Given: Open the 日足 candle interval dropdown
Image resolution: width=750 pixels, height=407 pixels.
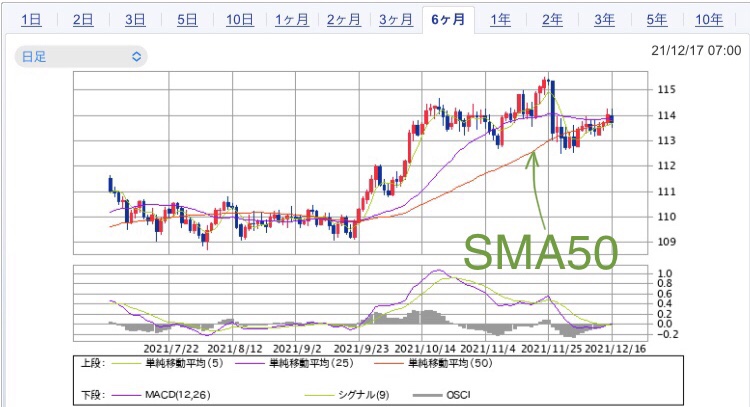Looking at the screenshot, I should pos(81,57).
